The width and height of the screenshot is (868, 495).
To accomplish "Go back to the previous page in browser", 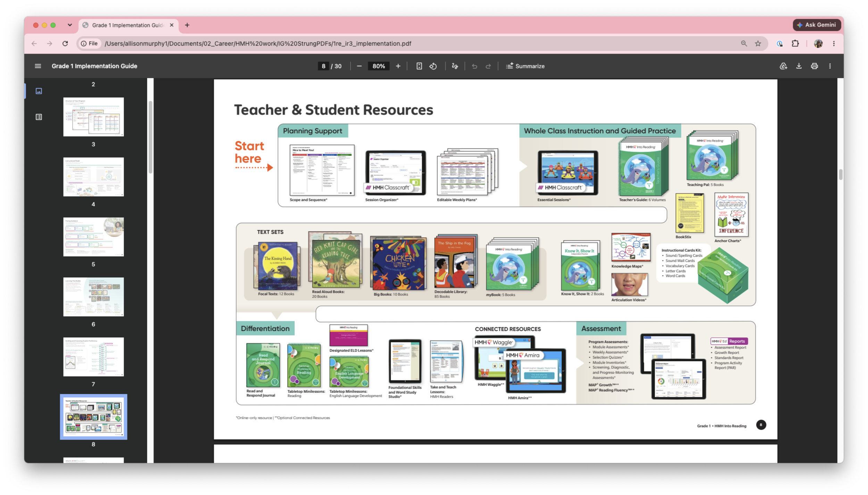I will coord(34,43).
